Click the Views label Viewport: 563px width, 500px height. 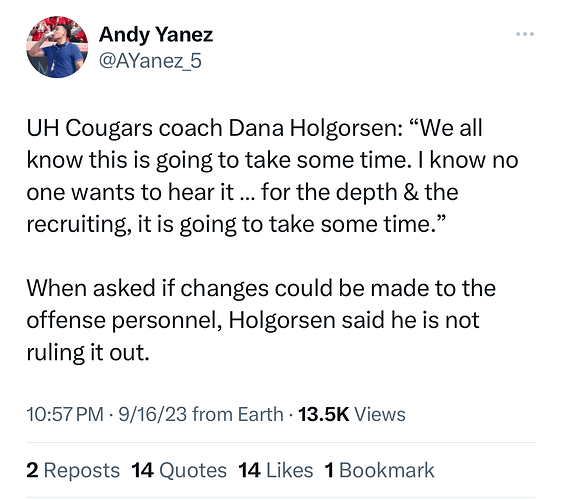pyautogui.click(x=380, y=414)
